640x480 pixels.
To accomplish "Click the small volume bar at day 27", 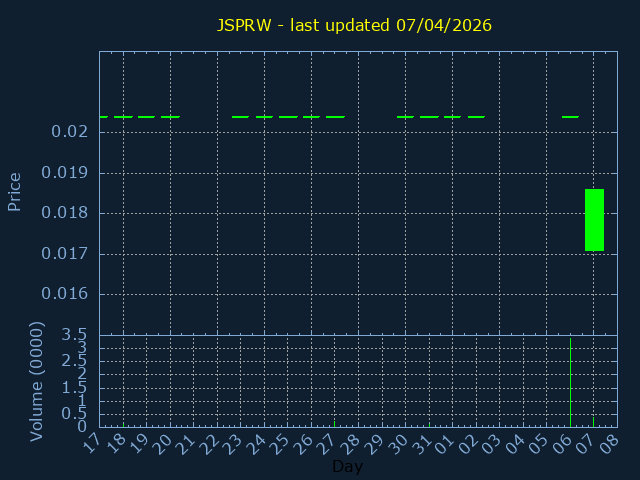I will (335, 424).
